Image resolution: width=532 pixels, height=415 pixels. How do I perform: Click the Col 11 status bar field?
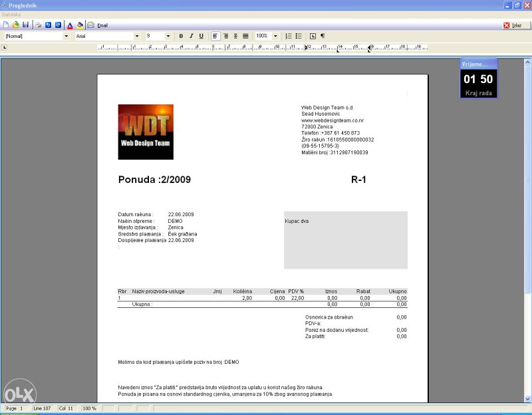[x=66, y=408]
